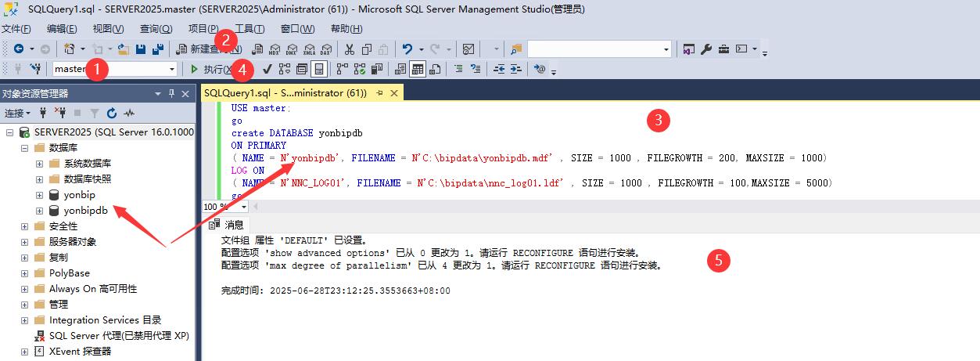Refresh the Object Explorer tree
This screenshot has width=980, height=361.
112,113
